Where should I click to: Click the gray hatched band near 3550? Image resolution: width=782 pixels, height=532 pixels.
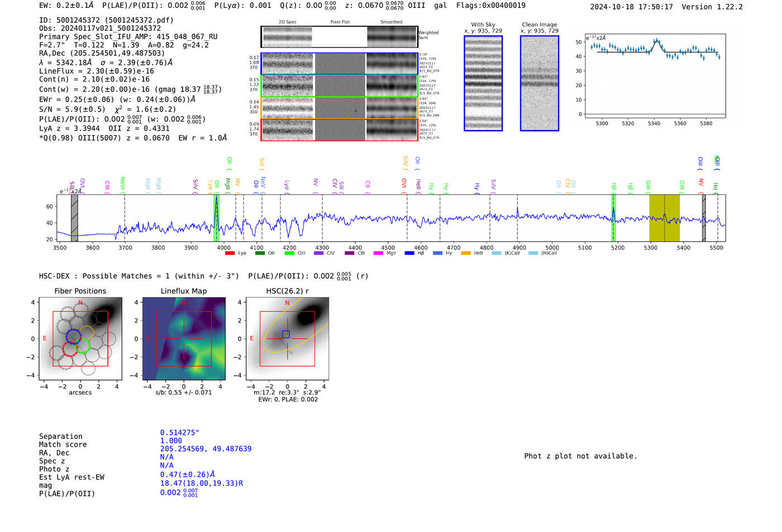point(74,218)
